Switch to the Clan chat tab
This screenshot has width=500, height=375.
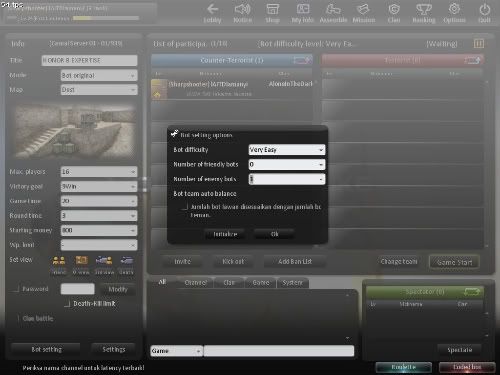click(x=229, y=283)
